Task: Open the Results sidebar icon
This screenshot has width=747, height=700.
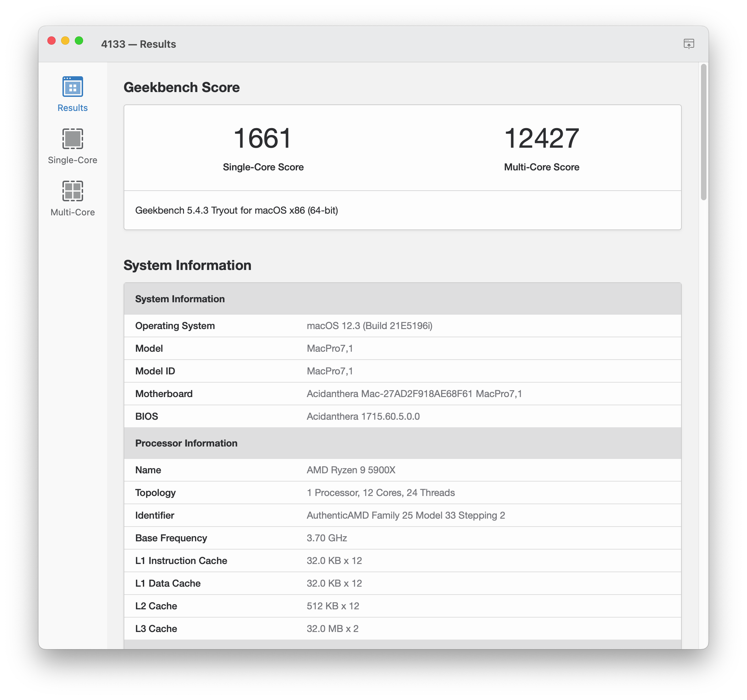Action: point(72,87)
